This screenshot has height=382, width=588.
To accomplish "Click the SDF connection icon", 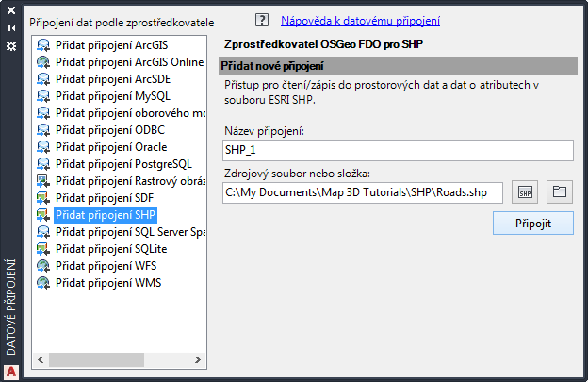I will [x=43, y=198].
